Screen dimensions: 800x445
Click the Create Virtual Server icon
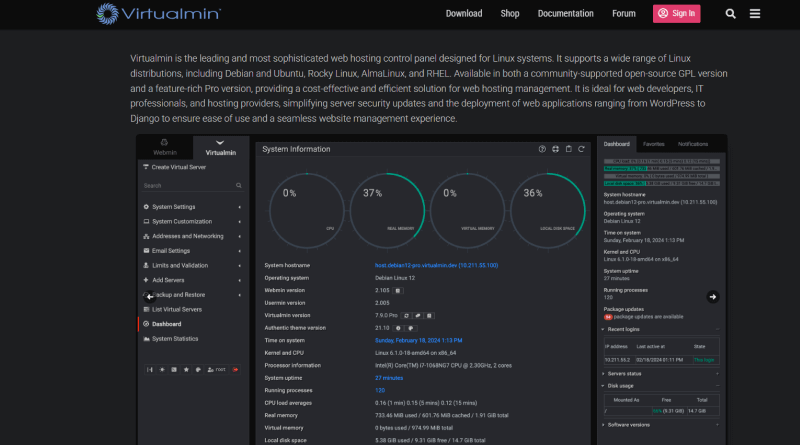pyautogui.click(x=146, y=167)
